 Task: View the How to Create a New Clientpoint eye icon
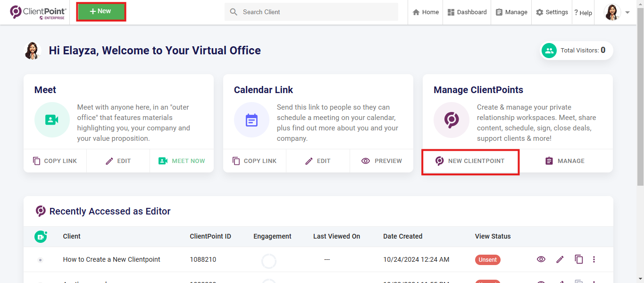pos(541,259)
